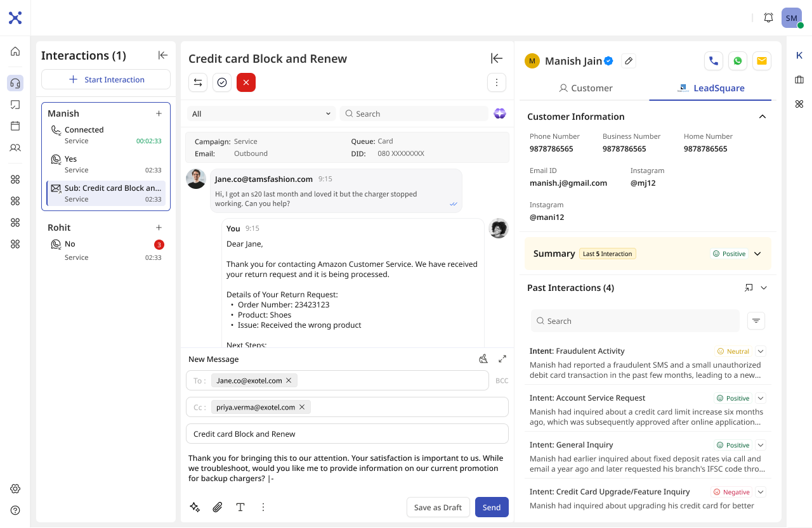The width and height of the screenshot is (812, 528).
Task: Open the All filter dropdown
Action: 261,113
